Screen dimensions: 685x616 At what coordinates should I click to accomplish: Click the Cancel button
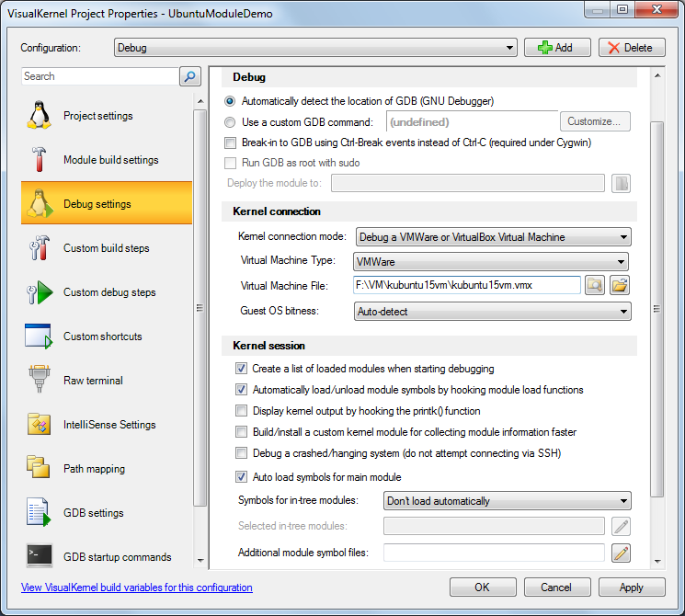pyautogui.click(x=557, y=587)
